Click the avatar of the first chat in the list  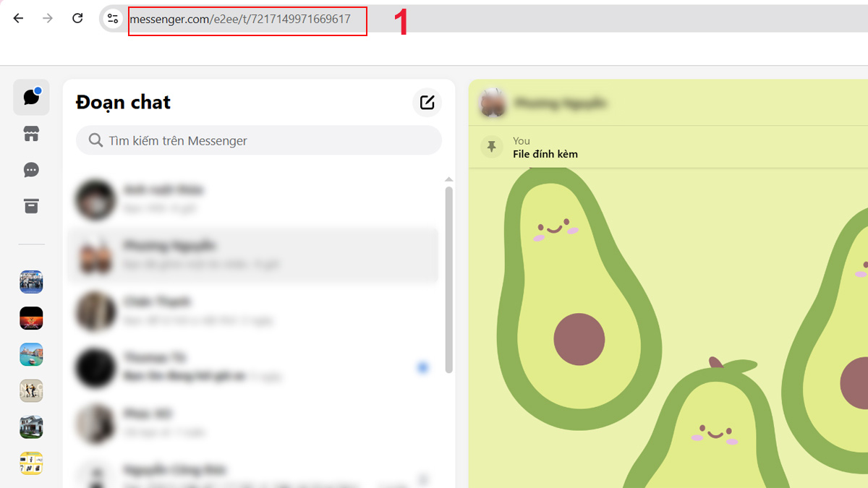click(95, 199)
